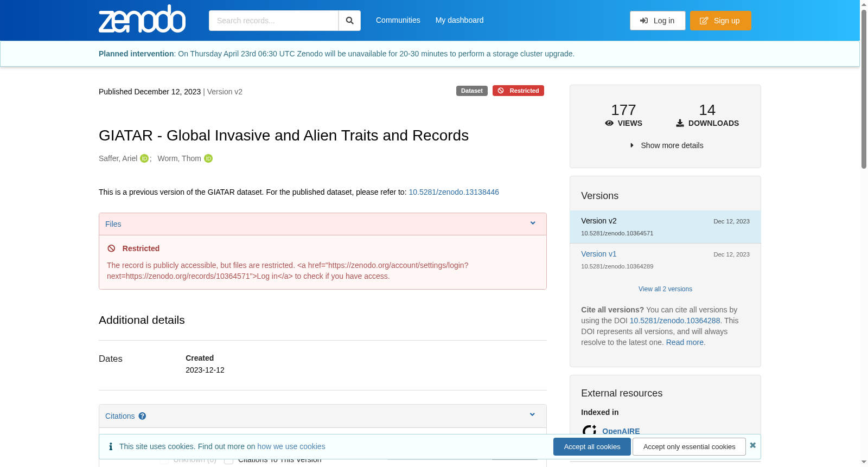Click the Sign up button
This screenshot has width=868, height=467.
pyautogui.click(x=720, y=21)
